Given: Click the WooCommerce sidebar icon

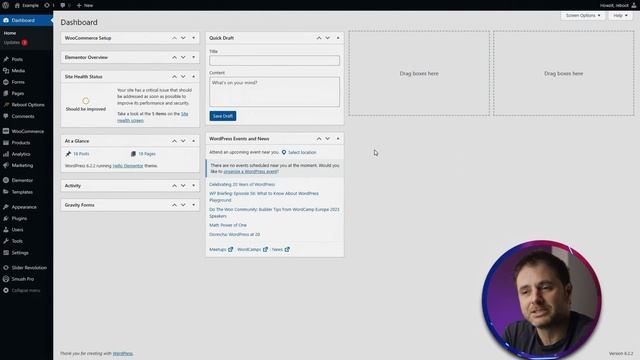Looking at the screenshot, I should [x=6, y=131].
